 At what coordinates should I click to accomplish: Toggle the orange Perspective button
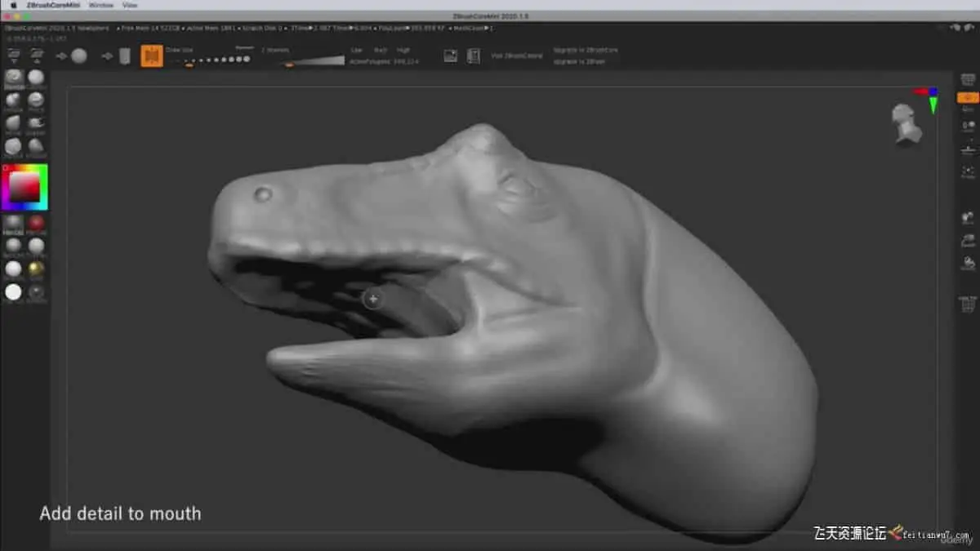tap(969, 98)
